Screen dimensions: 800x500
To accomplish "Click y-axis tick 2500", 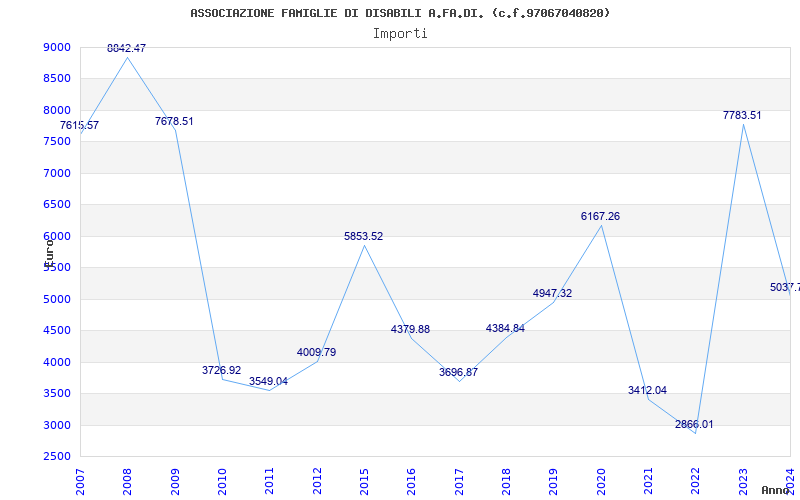I will (x=57, y=456).
